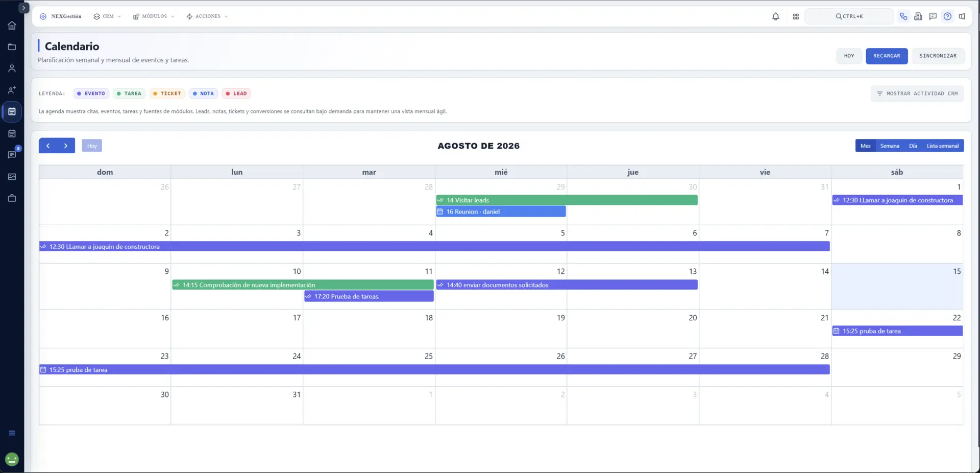The height and width of the screenshot is (473, 980).
Task: Expand the Módulos dropdown menu
Action: [154, 16]
